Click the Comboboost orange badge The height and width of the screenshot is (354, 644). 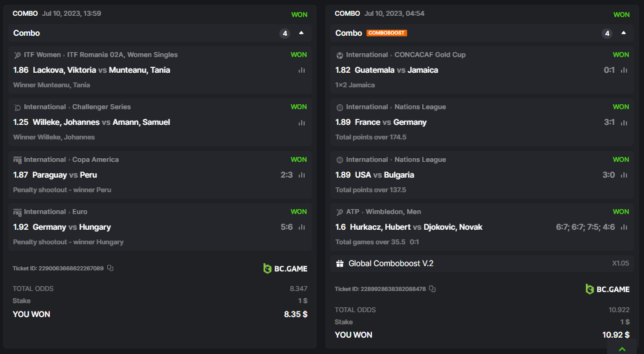click(x=387, y=33)
